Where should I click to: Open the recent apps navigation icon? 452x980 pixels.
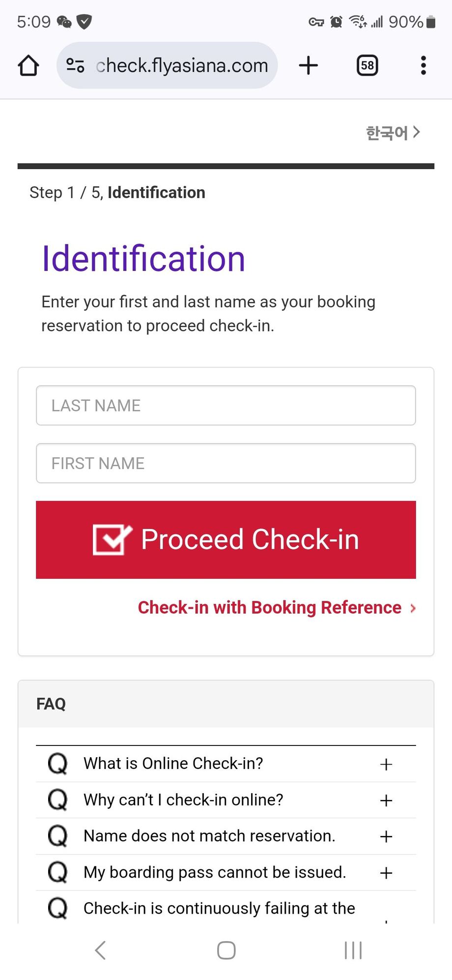[353, 950]
